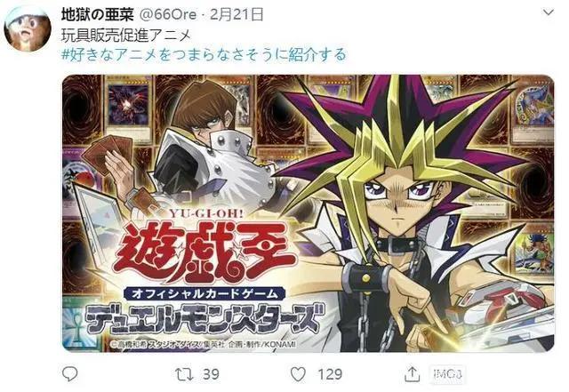Open the display name 地獄の亜菜
Image resolution: width=569 pixels, height=392 pixels.
click(x=98, y=14)
